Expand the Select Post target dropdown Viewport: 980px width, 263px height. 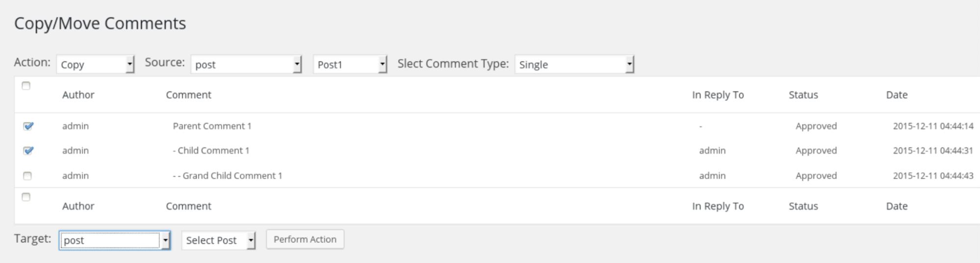point(219,240)
